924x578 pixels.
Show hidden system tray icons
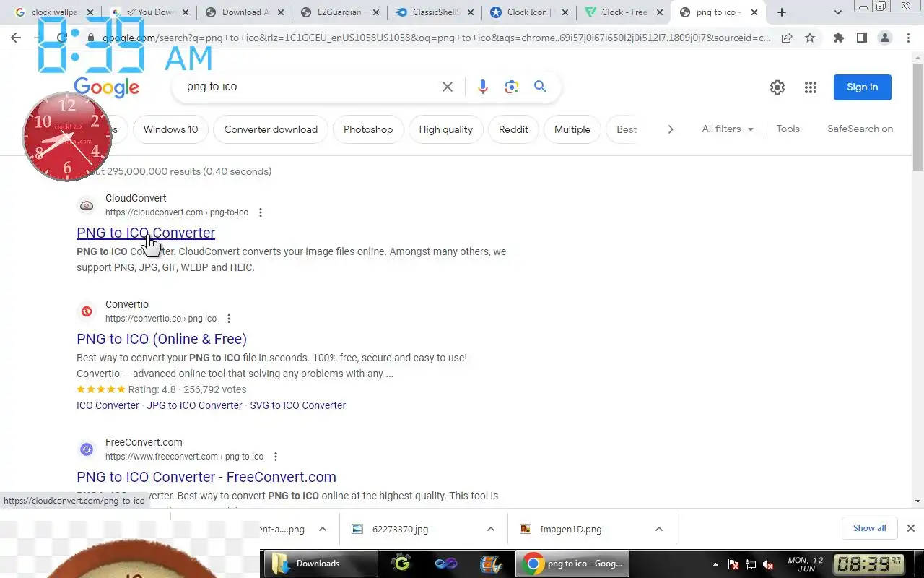[715, 564]
